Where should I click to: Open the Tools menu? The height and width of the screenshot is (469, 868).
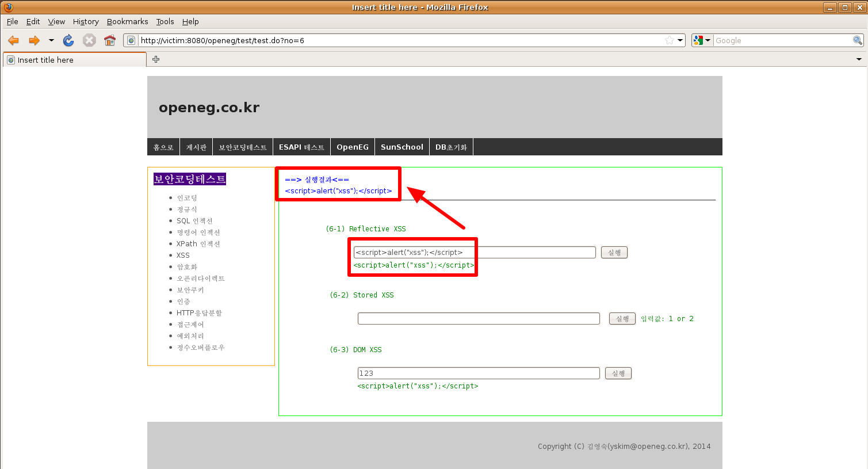point(165,21)
